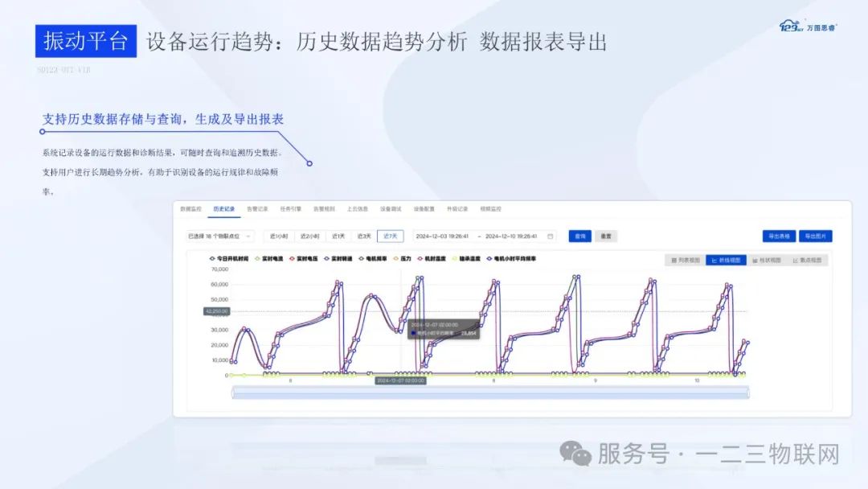Open the 设备配置 tab
868x489 pixels.
click(x=424, y=209)
